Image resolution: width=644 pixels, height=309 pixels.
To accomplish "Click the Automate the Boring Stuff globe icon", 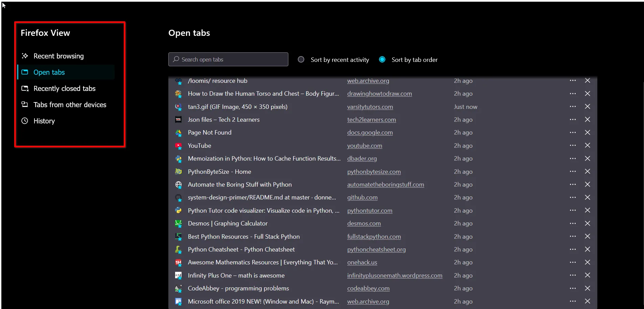I will coord(178,185).
